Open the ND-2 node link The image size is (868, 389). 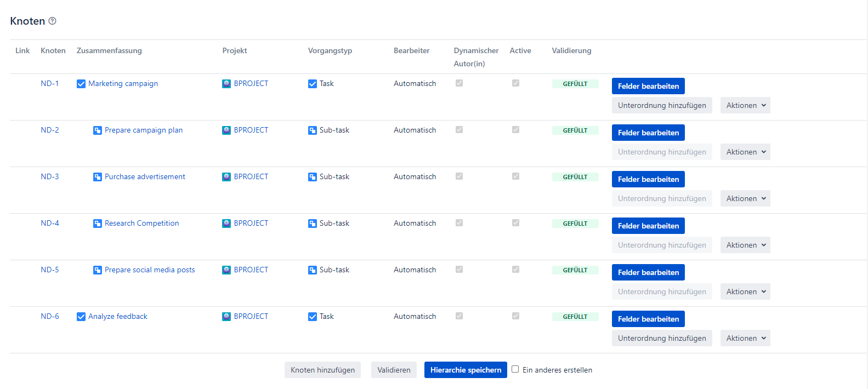tap(50, 130)
